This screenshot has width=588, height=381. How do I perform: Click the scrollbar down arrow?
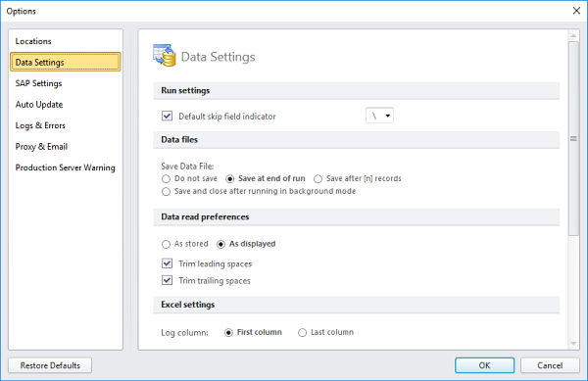click(x=573, y=344)
